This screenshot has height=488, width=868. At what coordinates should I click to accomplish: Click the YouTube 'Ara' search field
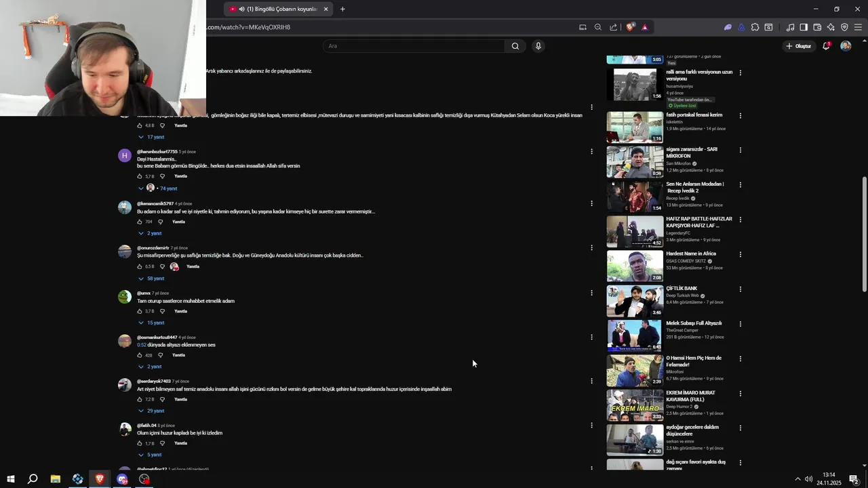[x=414, y=46]
